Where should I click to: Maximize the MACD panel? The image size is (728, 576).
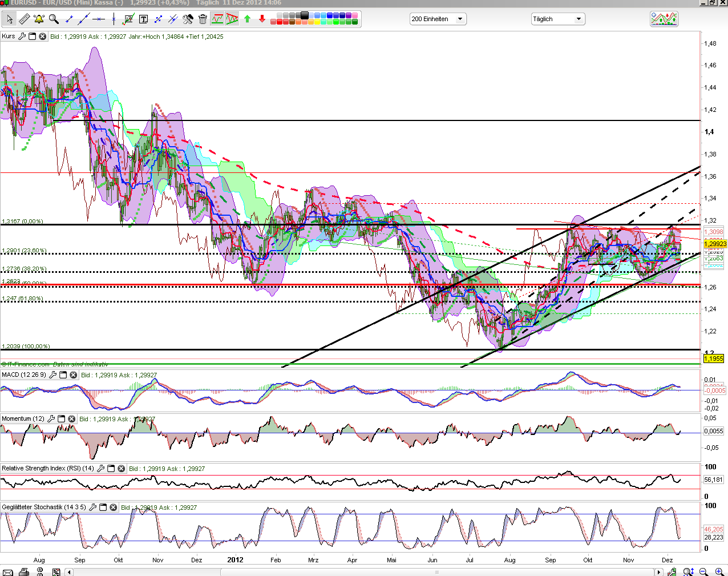pos(63,375)
